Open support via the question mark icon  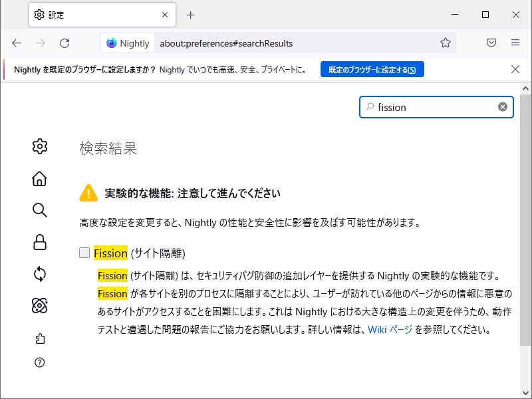click(40, 362)
